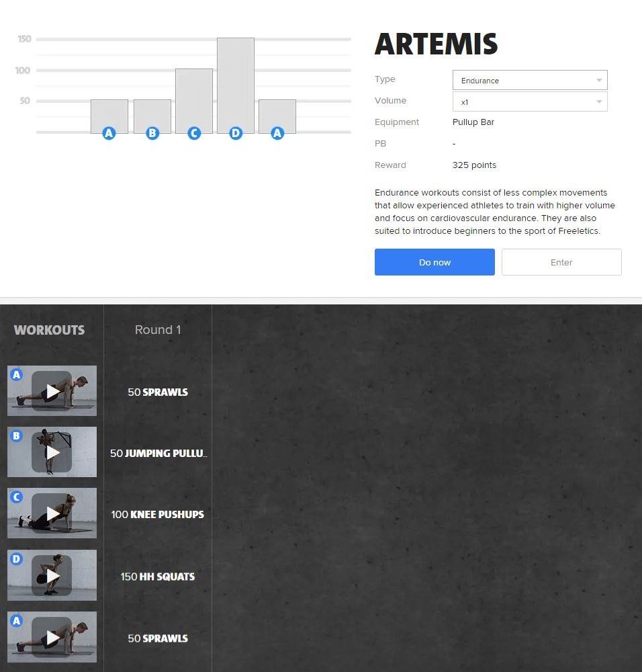Image resolution: width=642 pixels, height=672 pixels.
Task: Play the Knee Pushups video thumbnail
Action: 52,513
